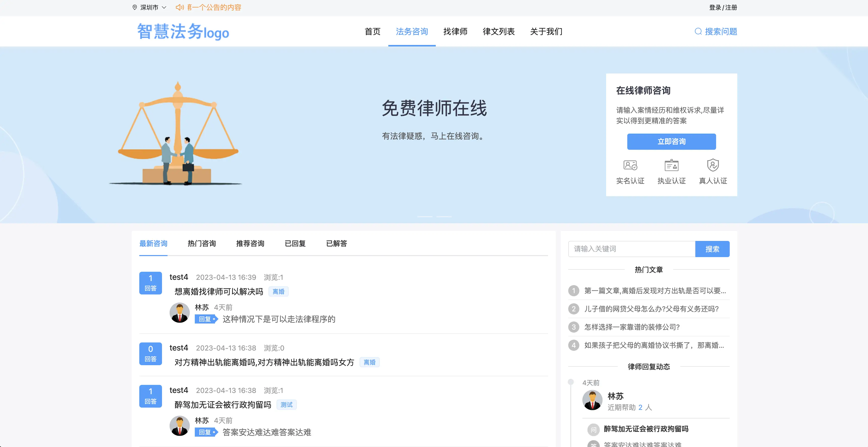This screenshot has width=868, height=447.
Task: Open hot article 如果孩子把父母的离婚协议书撕了
Action: pyautogui.click(x=654, y=345)
